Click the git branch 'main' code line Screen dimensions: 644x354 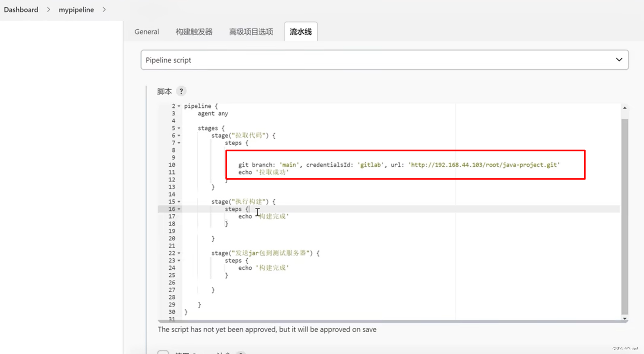click(399, 165)
